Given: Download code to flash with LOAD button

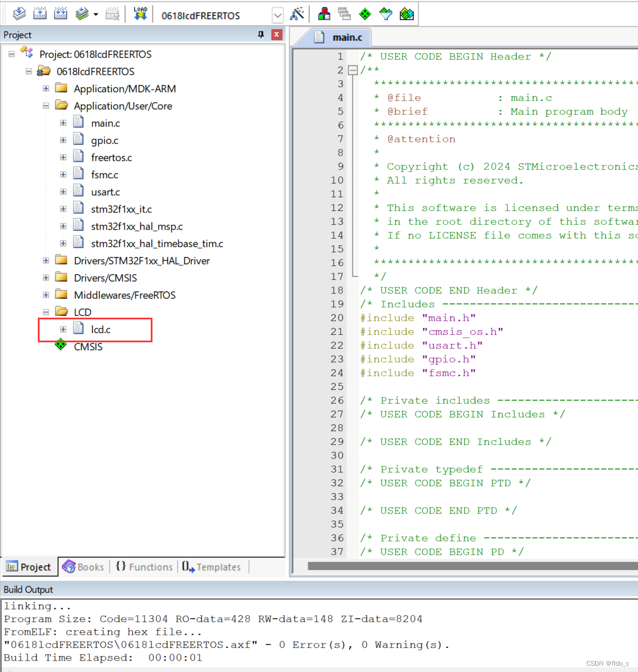Looking at the screenshot, I should tap(140, 14).
